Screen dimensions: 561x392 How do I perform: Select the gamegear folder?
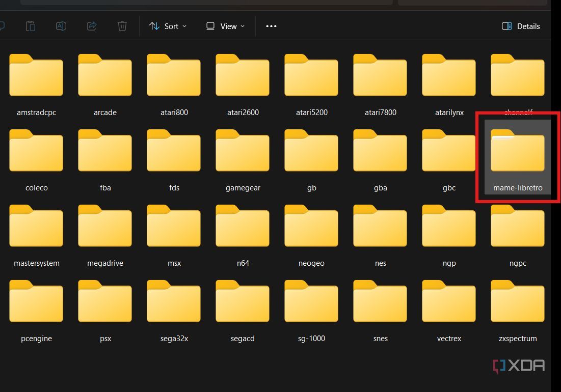click(243, 152)
